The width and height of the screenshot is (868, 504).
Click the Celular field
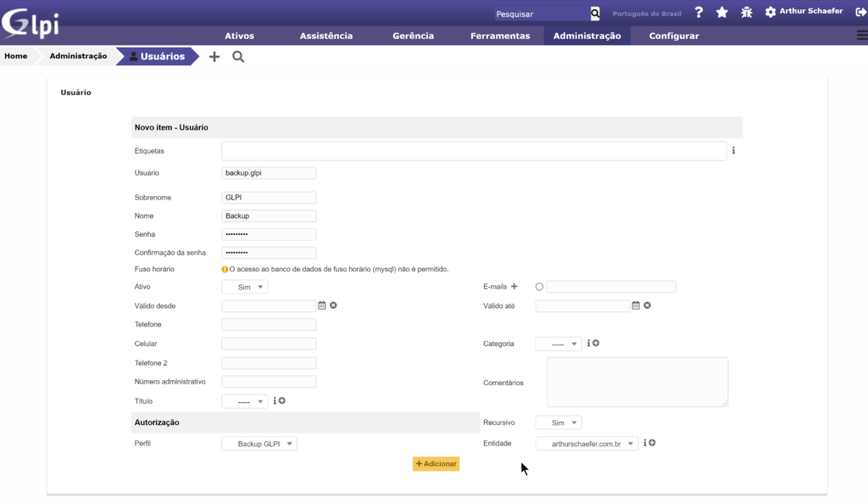pyautogui.click(x=269, y=344)
